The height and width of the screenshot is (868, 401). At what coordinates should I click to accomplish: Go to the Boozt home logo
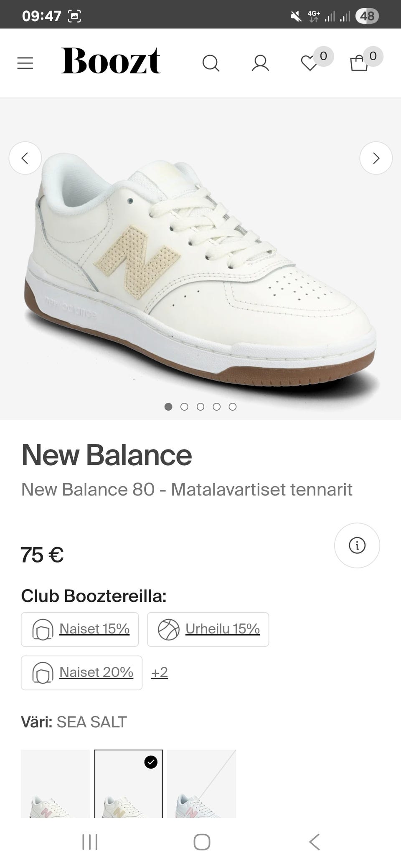point(111,61)
